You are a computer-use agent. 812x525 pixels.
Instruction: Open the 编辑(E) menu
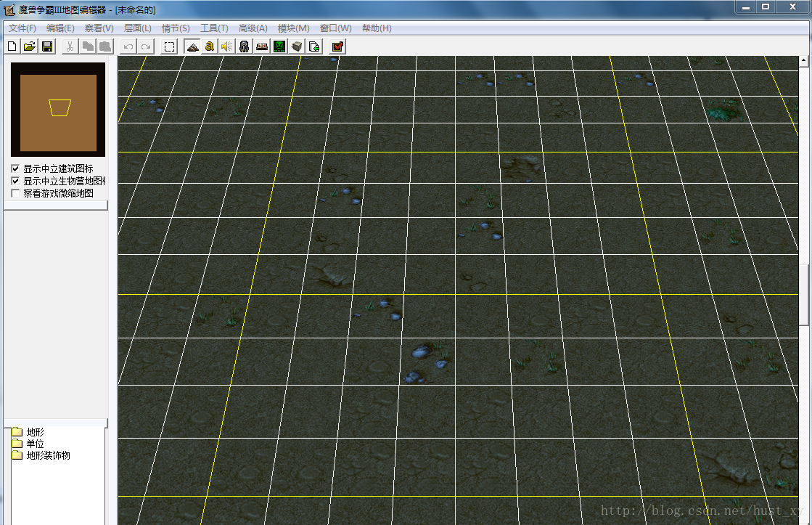(60, 28)
